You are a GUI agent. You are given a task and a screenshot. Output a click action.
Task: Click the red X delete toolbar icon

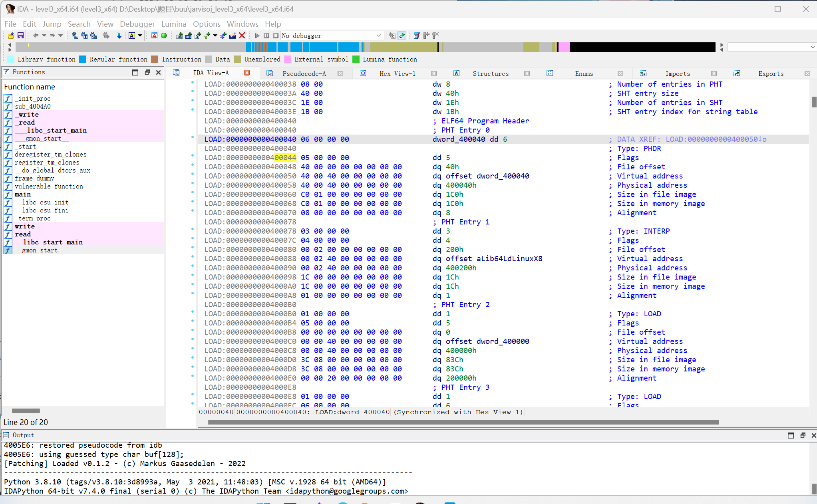pos(242,36)
